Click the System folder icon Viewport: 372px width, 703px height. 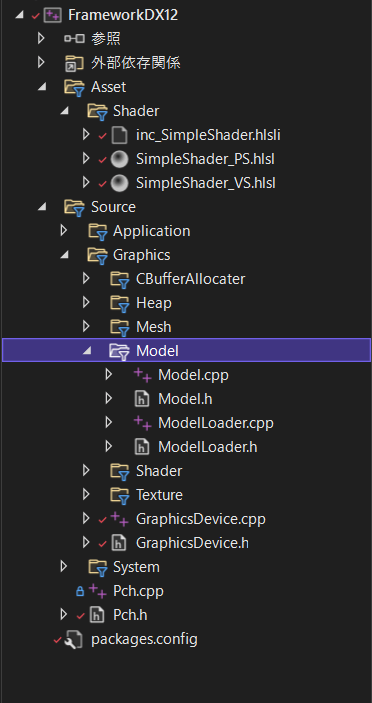coord(97,568)
